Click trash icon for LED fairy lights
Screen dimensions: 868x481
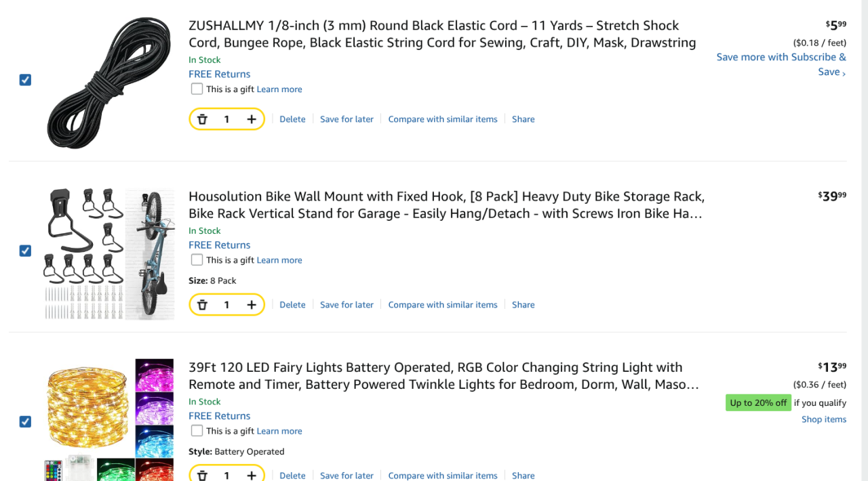pos(202,475)
